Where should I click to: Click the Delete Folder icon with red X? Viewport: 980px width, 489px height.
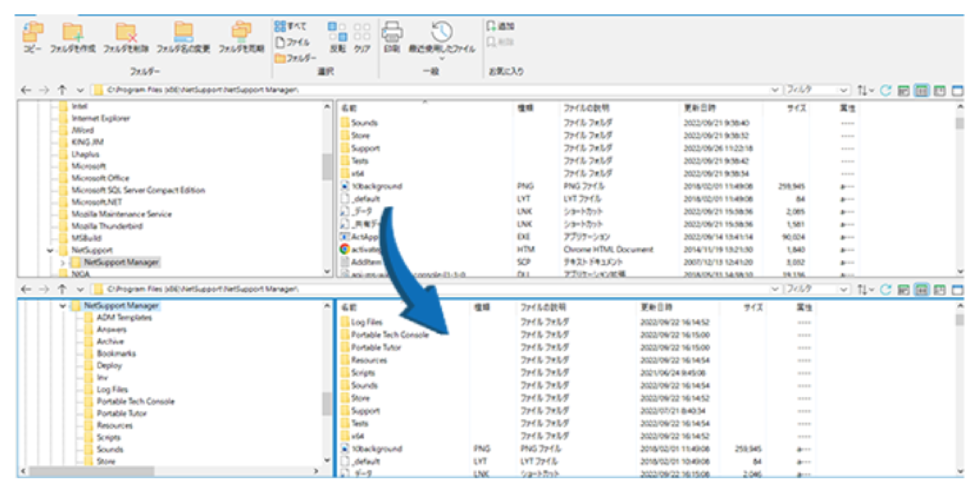(126, 33)
